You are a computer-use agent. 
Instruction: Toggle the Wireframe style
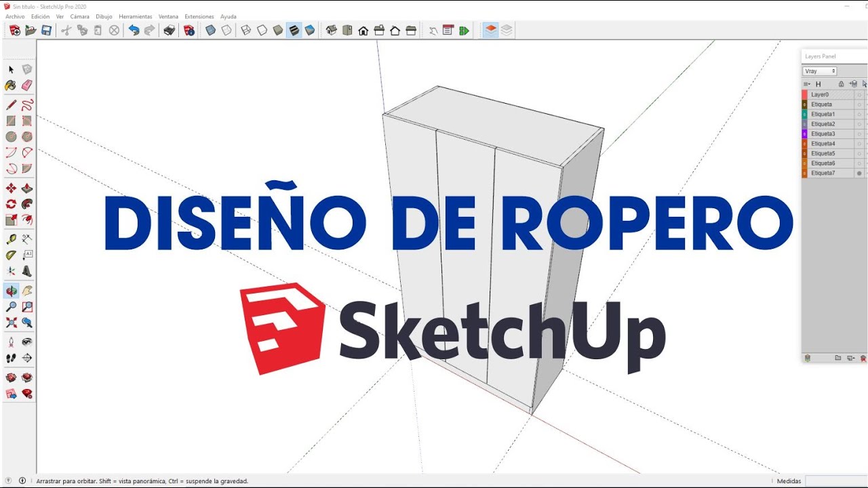pyautogui.click(x=246, y=30)
